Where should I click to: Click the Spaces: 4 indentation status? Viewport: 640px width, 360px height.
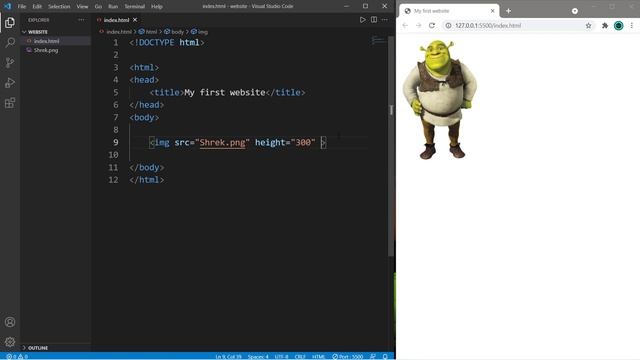258,356
